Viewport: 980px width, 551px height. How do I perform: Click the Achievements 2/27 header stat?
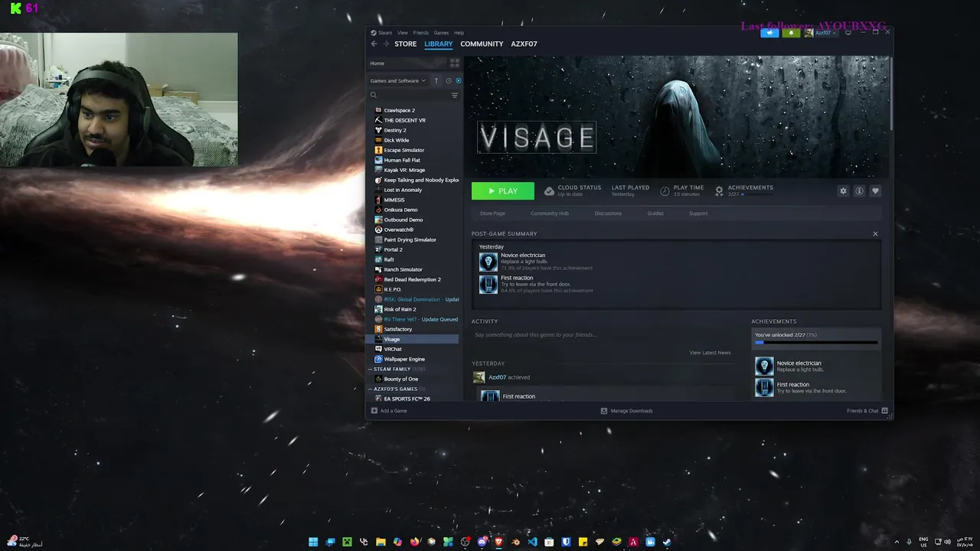tap(744, 191)
